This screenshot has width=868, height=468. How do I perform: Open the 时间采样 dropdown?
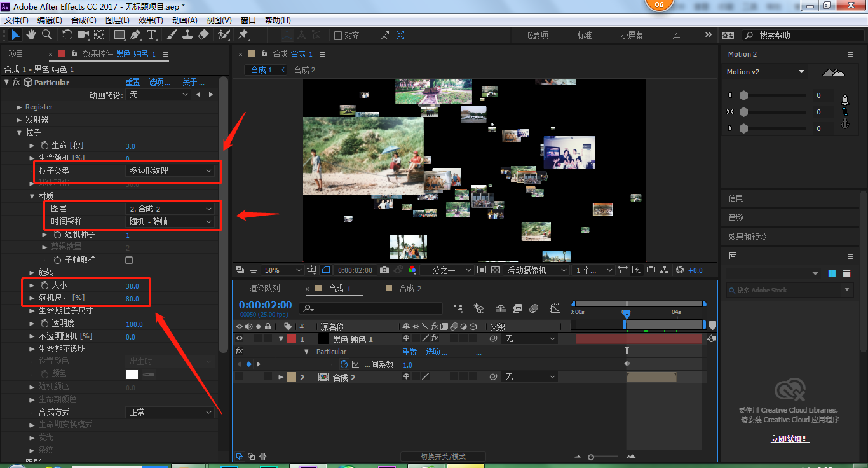170,221
